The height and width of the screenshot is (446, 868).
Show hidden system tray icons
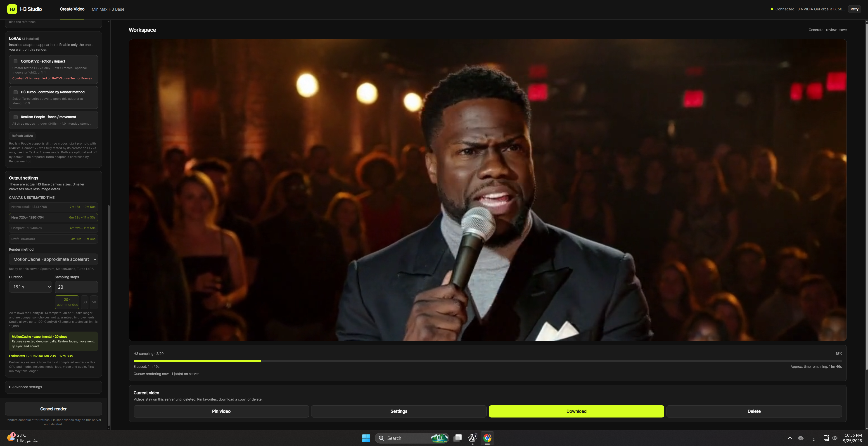tap(790, 438)
